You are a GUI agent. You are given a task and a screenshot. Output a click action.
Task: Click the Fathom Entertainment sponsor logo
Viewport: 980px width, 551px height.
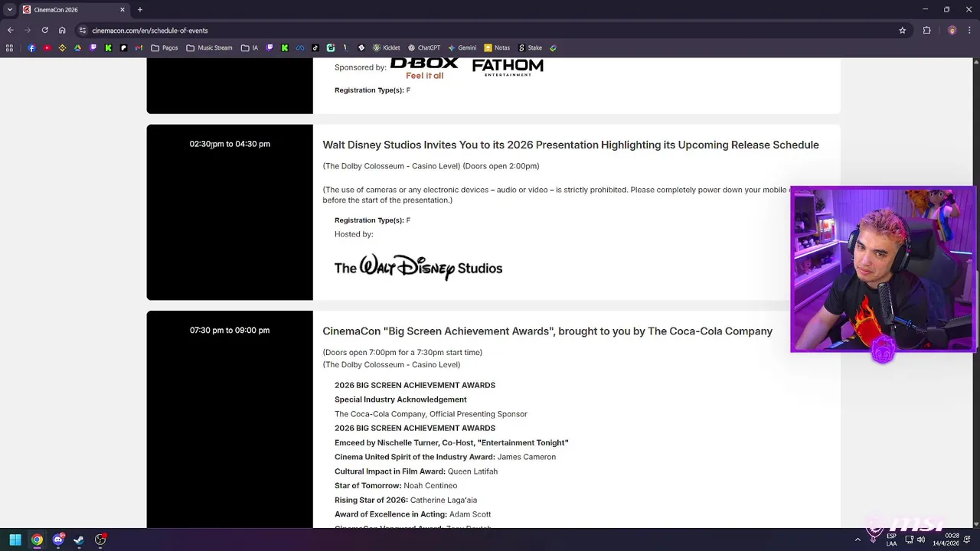coord(508,67)
